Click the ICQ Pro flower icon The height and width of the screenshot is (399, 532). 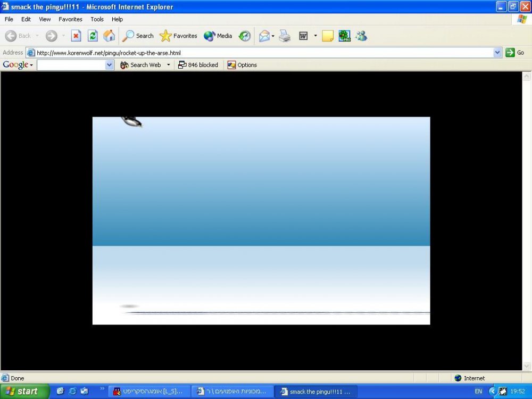[344, 36]
